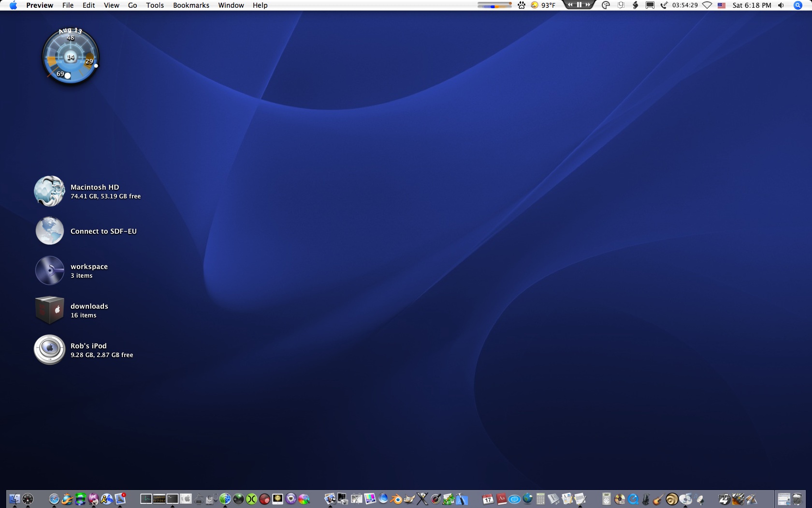Open the Tools menu

pos(155,5)
